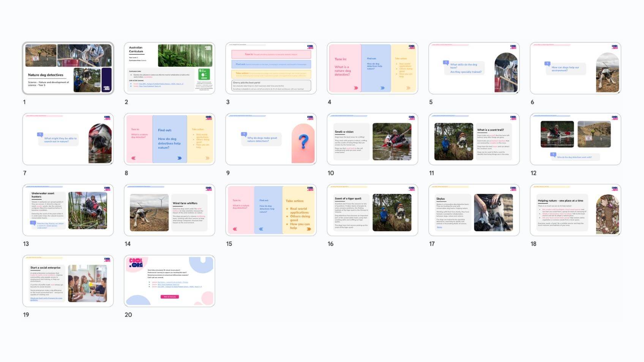Select the Skylos slide
This screenshot has height=362, width=644.
point(474,210)
